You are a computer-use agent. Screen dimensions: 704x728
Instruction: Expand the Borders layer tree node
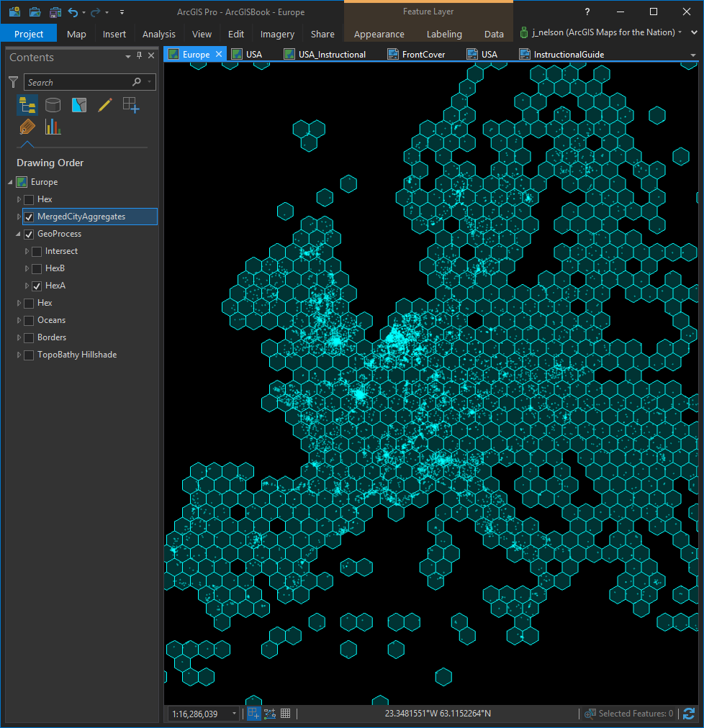(x=19, y=337)
